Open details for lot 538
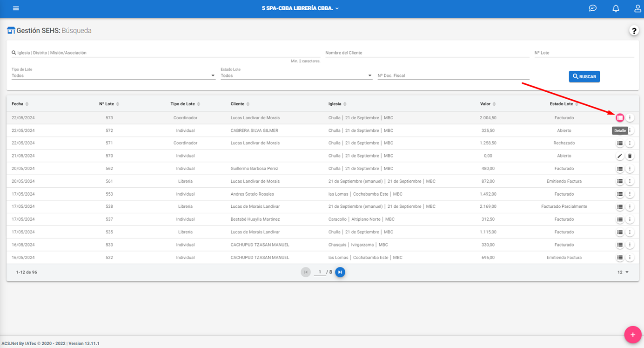 click(620, 207)
